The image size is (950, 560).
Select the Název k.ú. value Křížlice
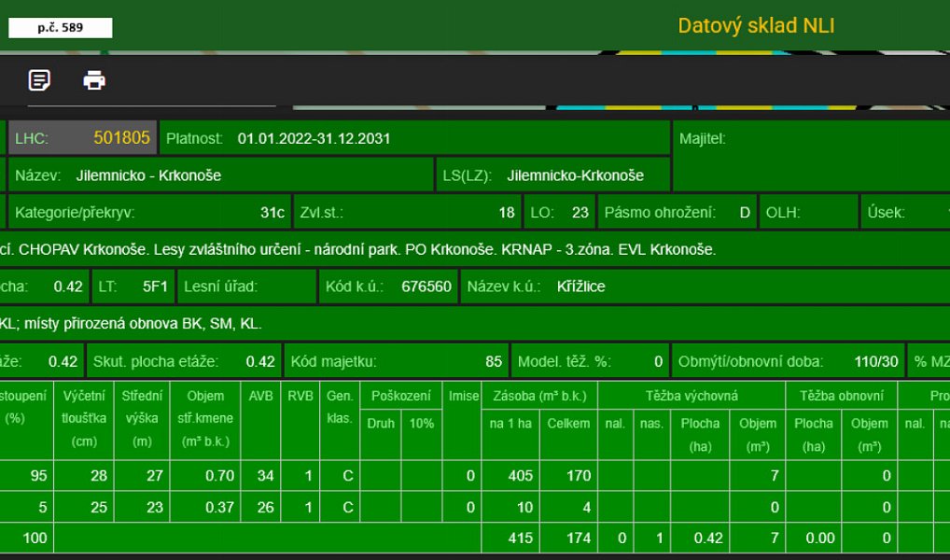[x=581, y=287]
